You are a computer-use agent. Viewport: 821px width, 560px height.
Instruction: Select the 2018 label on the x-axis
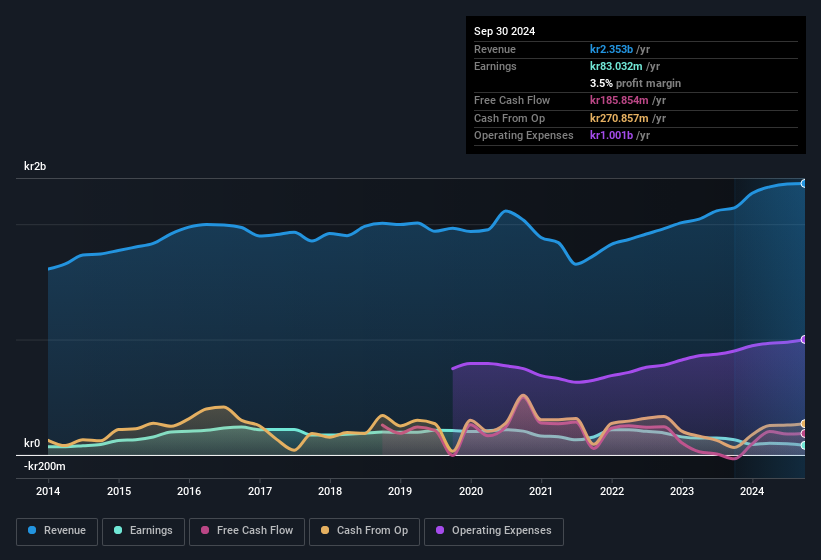point(330,491)
